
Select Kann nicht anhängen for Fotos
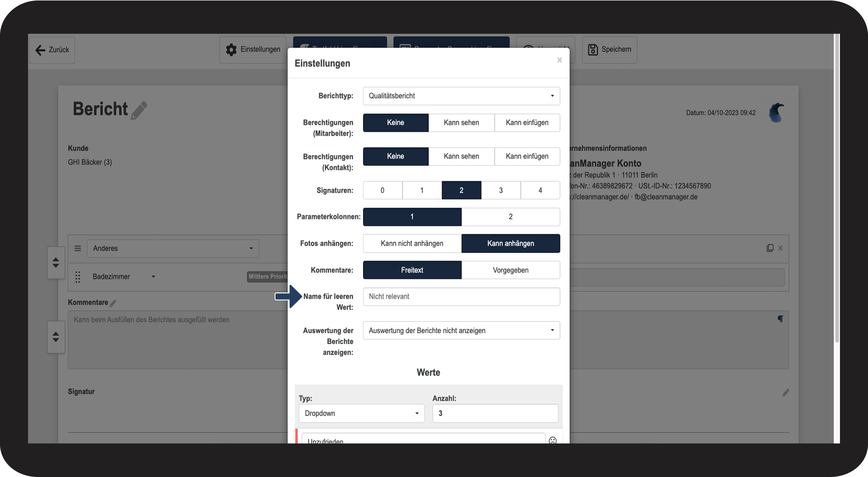click(412, 243)
